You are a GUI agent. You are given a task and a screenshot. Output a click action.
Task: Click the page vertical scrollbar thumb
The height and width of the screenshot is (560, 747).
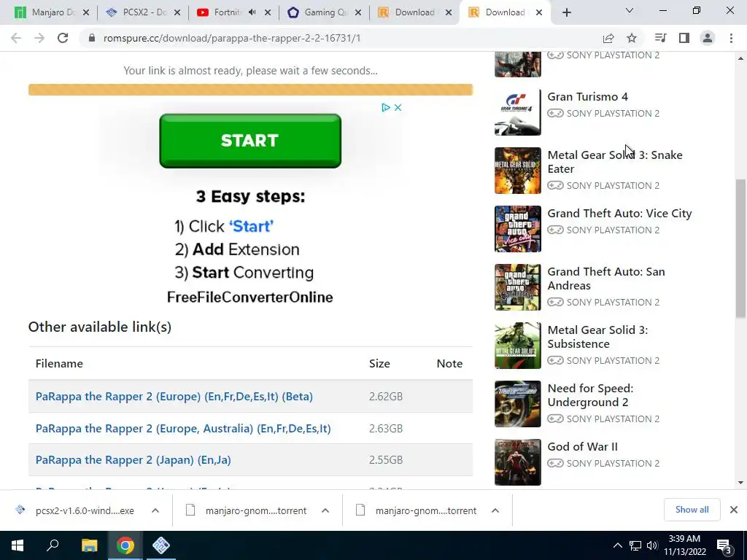[x=740, y=248]
